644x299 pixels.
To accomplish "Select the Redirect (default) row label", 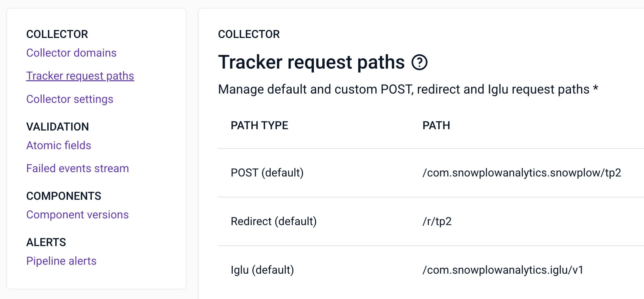I will [x=273, y=221].
